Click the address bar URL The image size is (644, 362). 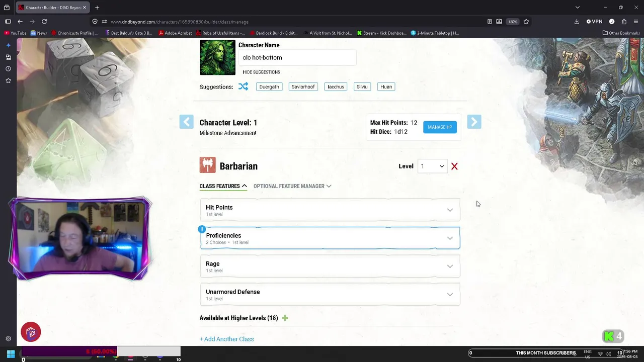[180, 22]
